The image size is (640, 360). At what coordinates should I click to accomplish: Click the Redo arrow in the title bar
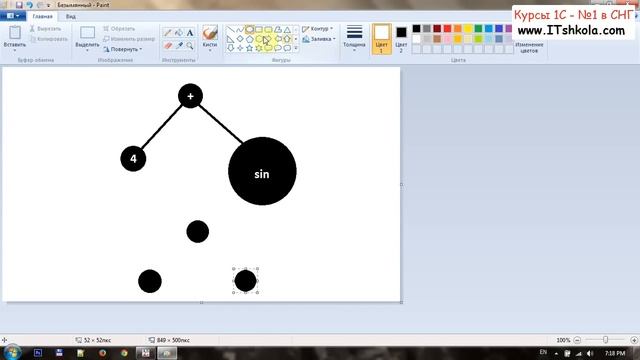(40, 5)
